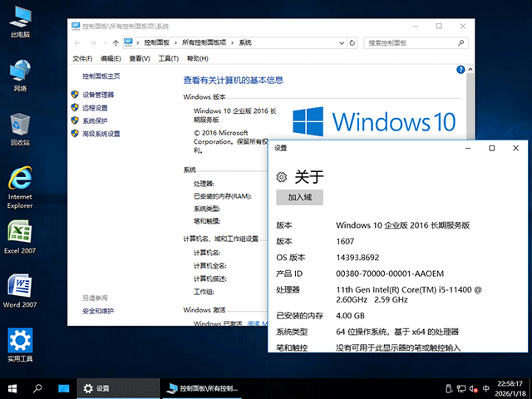The image size is (532, 399).
Task: Open the Windows Start menu
Action: 12,388
